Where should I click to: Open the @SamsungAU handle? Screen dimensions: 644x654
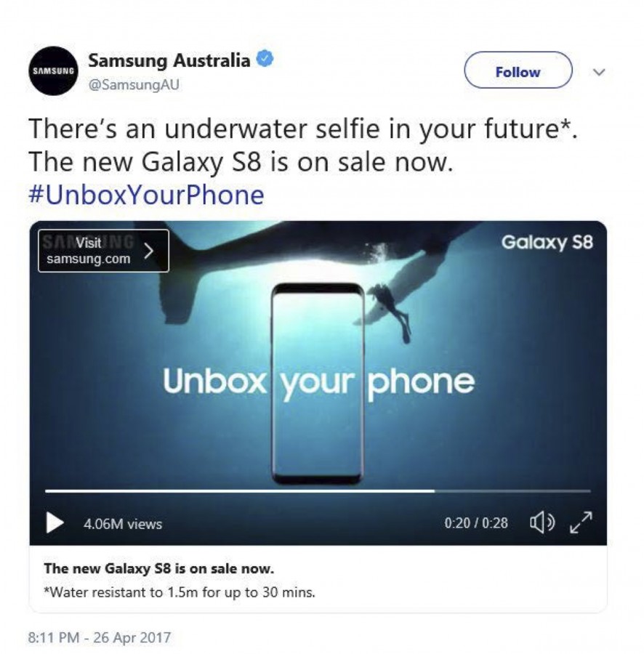[x=134, y=85]
